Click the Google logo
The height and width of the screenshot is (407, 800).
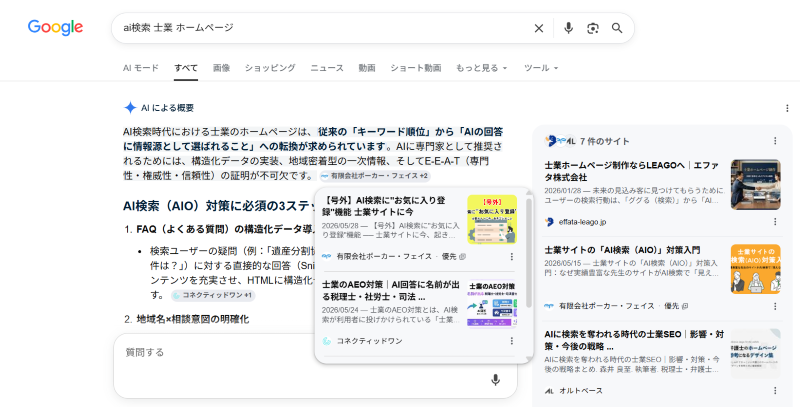pos(55,28)
